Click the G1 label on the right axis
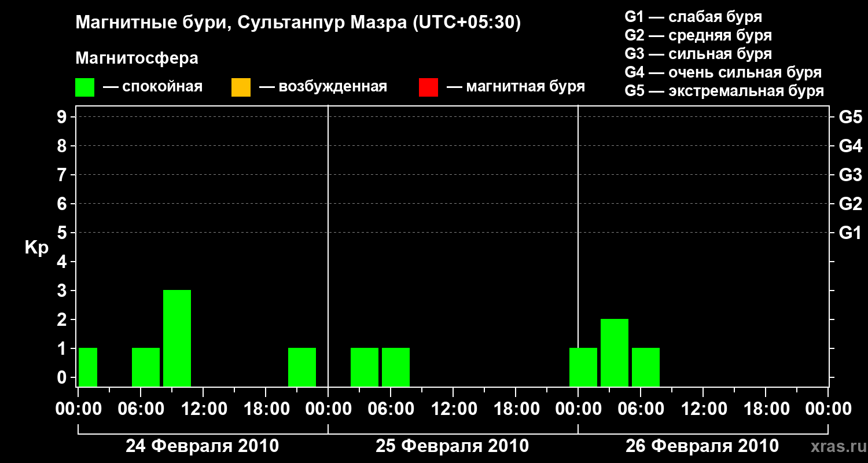The width and height of the screenshot is (868, 463). 851,233
